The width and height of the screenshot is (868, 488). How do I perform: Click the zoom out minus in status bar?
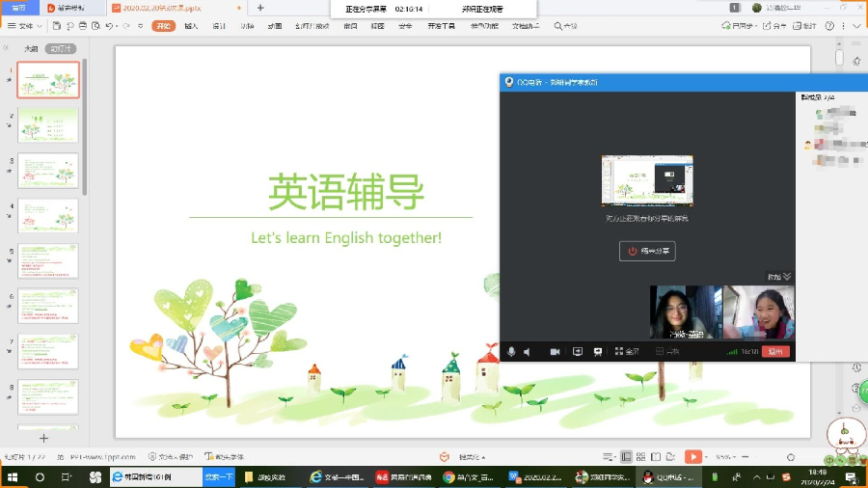[746, 457]
